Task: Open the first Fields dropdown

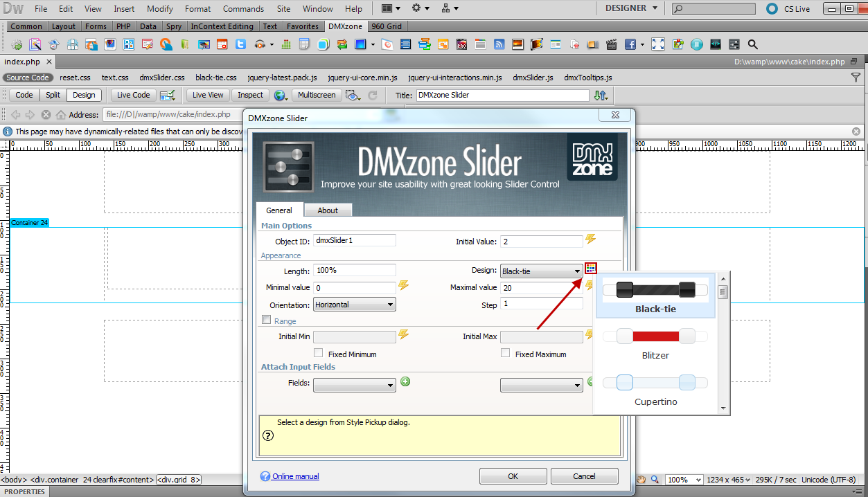Action: click(354, 386)
